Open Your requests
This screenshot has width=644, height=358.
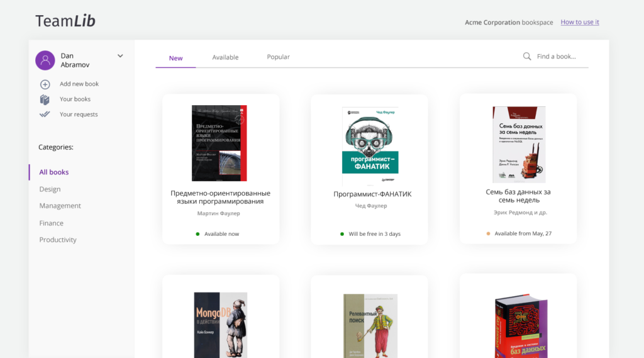pos(79,115)
